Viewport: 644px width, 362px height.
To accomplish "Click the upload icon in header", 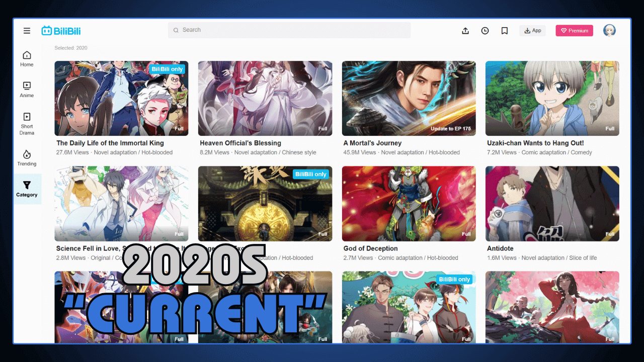I will point(465,31).
